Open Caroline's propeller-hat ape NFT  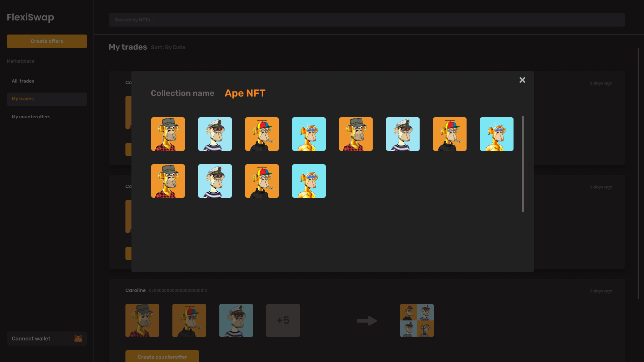[x=189, y=320]
